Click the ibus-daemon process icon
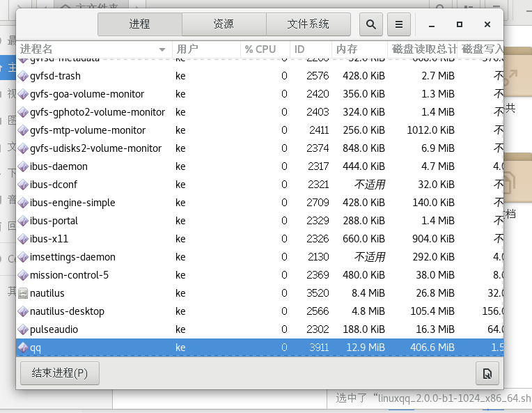The image size is (532, 413). 23,166
